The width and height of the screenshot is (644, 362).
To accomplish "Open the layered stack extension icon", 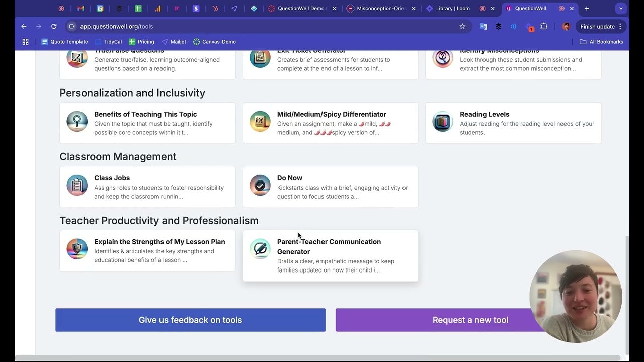I will click(499, 26).
